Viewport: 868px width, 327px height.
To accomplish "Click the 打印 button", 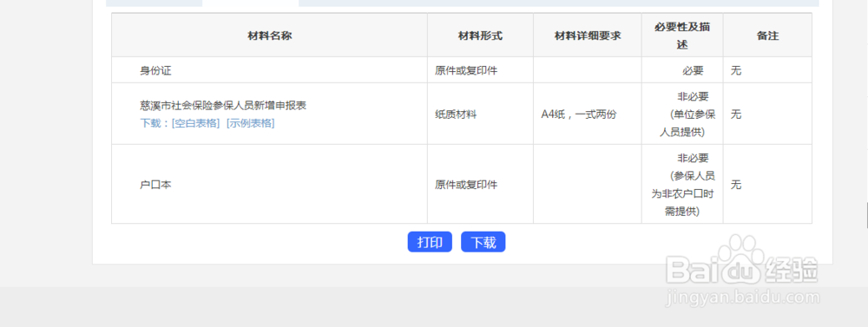I will point(430,242).
